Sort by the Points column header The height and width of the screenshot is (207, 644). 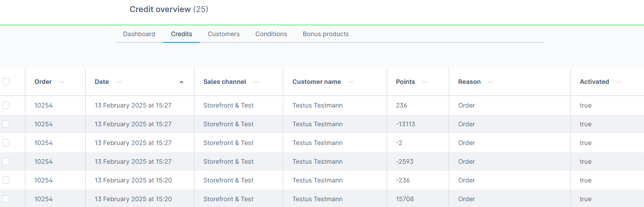(405, 82)
